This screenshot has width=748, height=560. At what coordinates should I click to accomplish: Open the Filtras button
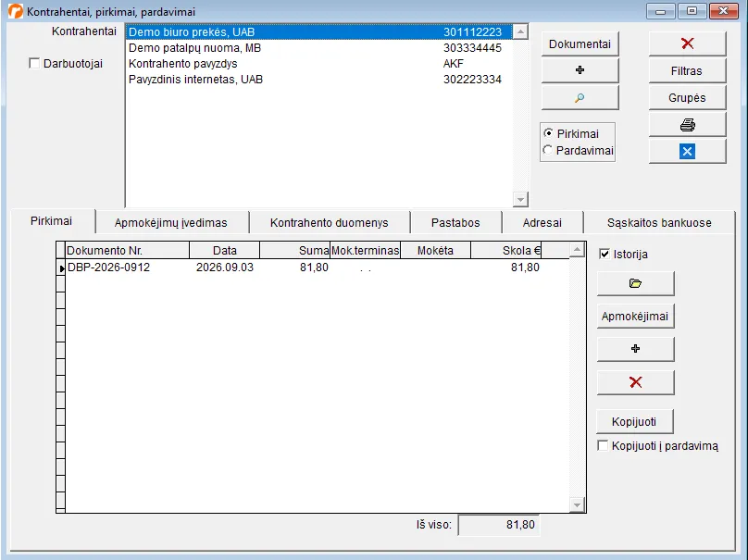point(687,71)
